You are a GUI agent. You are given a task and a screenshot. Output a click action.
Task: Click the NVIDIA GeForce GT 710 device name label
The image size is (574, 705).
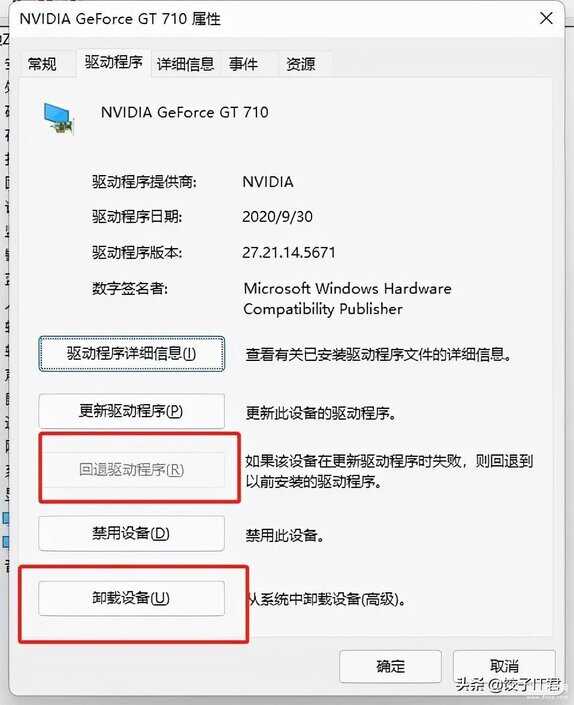click(x=185, y=112)
